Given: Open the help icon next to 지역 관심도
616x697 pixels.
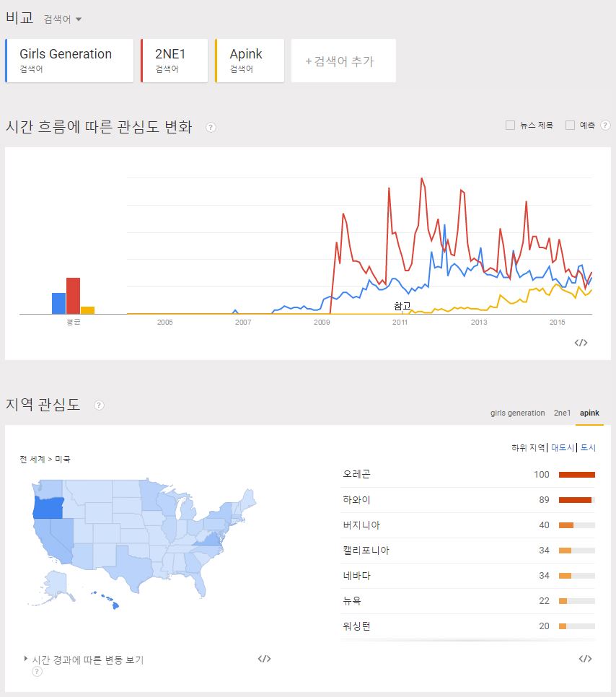Looking at the screenshot, I should [99, 405].
